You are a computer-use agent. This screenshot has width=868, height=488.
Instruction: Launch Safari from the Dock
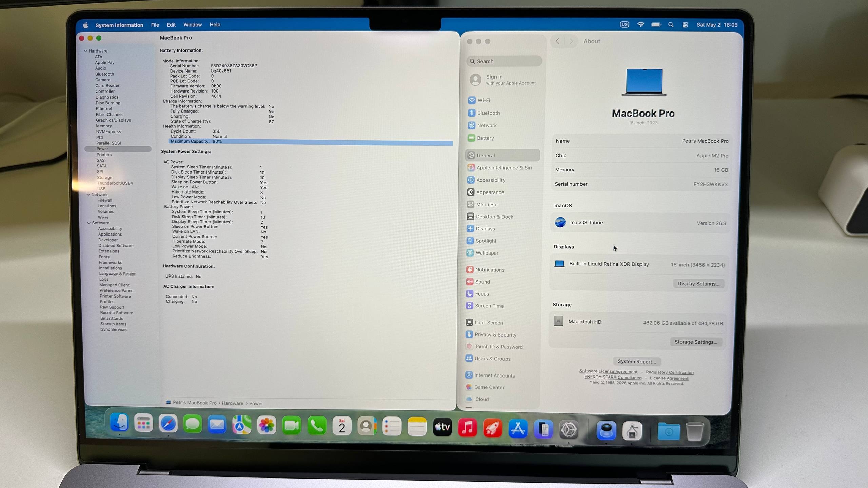point(168,424)
